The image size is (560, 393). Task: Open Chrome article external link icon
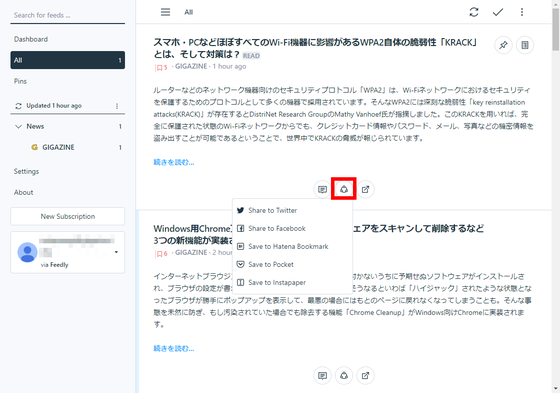[x=365, y=375]
